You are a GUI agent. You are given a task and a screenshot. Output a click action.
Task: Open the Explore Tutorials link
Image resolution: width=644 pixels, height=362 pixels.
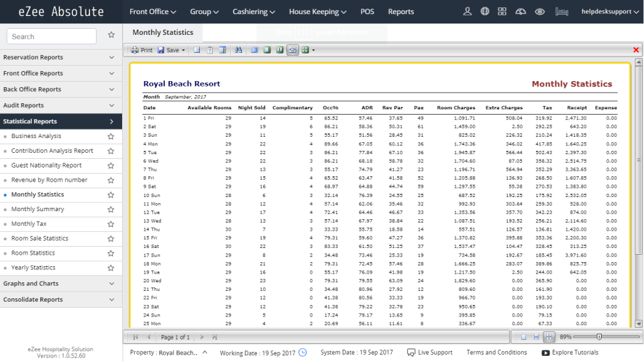coord(570,353)
